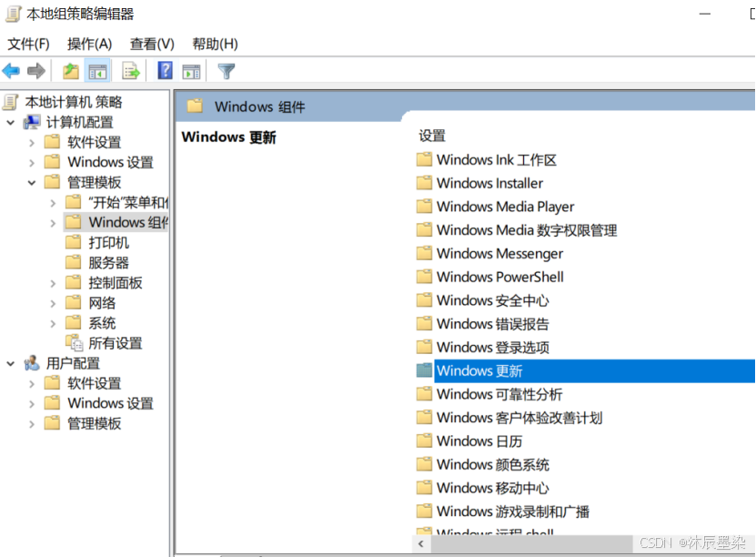756x557 pixels.
Task: Toggle the show/hide console tree icon
Action: point(97,71)
